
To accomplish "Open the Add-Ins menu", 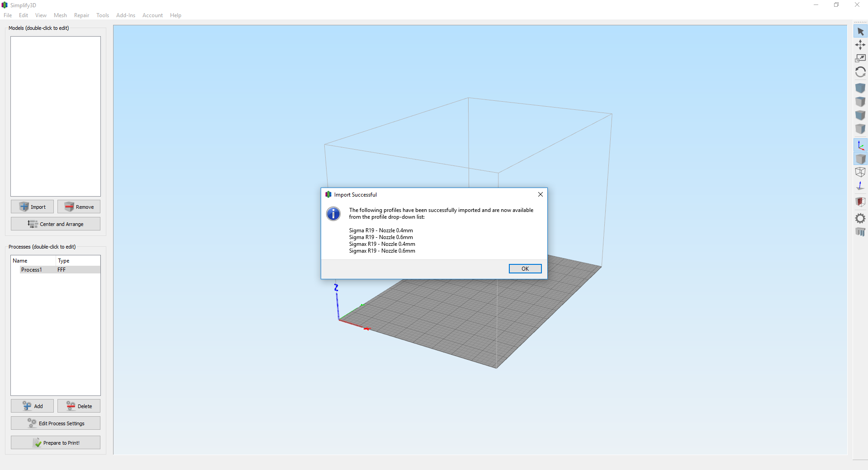I will (x=126, y=15).
